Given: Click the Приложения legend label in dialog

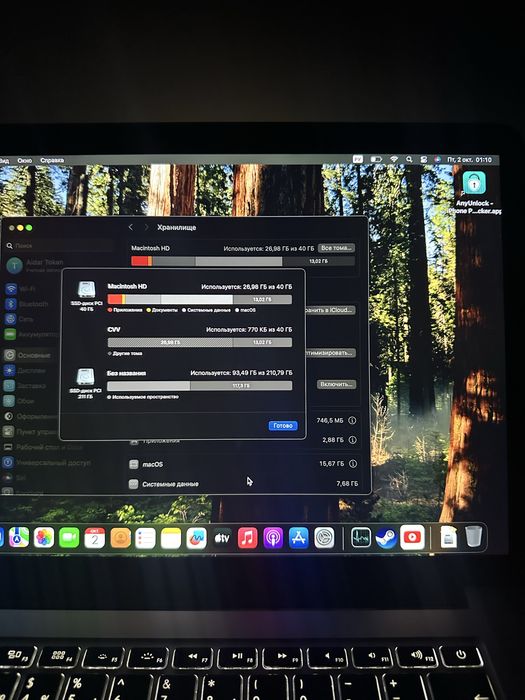Looking at the screenshot, I should click(x=128, y=310).
